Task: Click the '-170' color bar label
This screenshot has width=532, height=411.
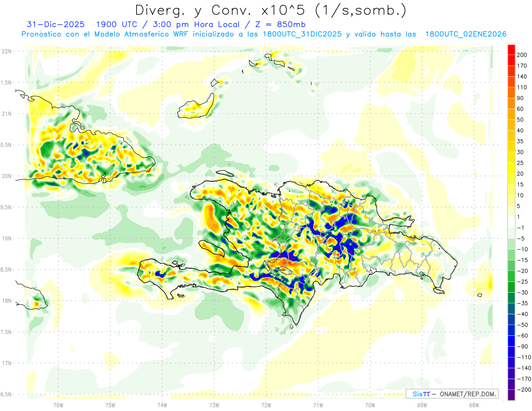Action: tap(525, 379)
